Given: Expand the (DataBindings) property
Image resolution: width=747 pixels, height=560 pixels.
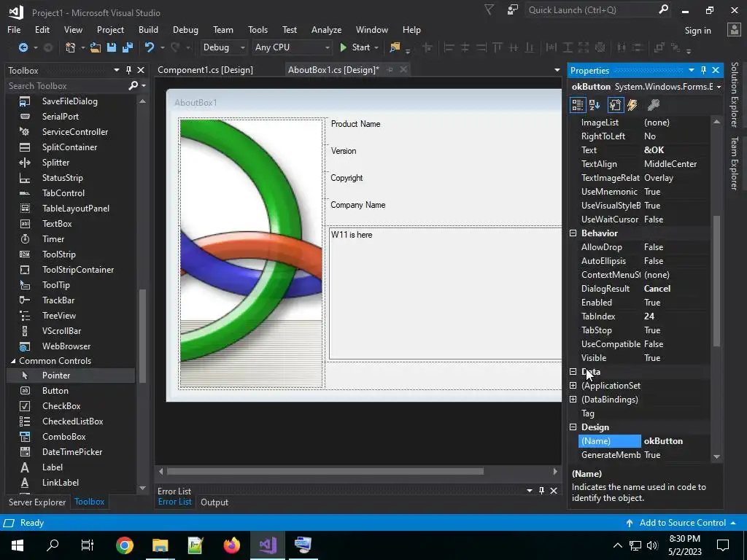Looking at the screenshot, I should (573, 400).
